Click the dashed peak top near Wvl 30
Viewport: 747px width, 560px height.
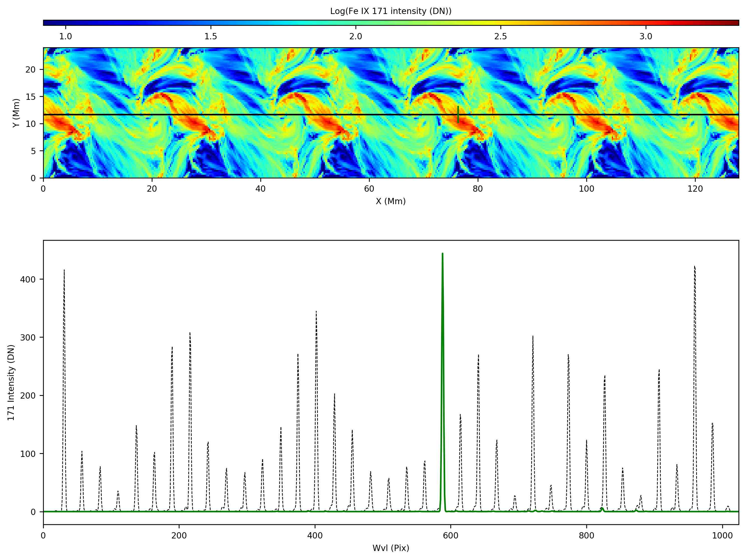pos(64,270)
